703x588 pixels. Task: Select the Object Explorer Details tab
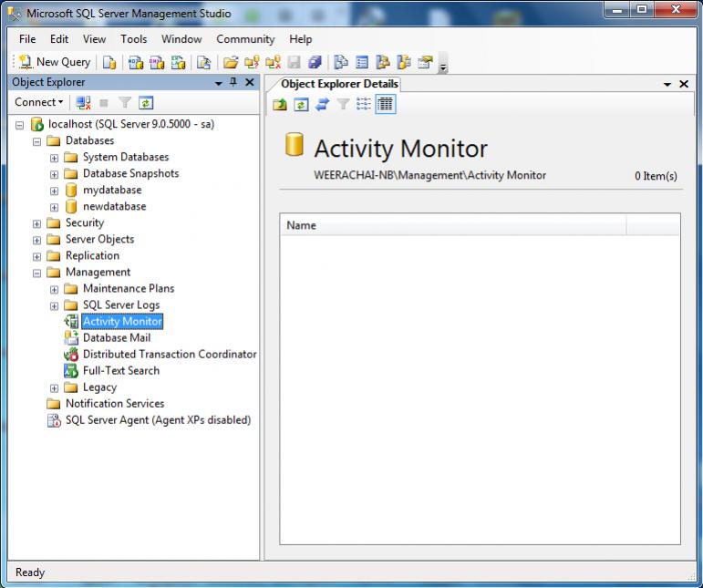339,84
